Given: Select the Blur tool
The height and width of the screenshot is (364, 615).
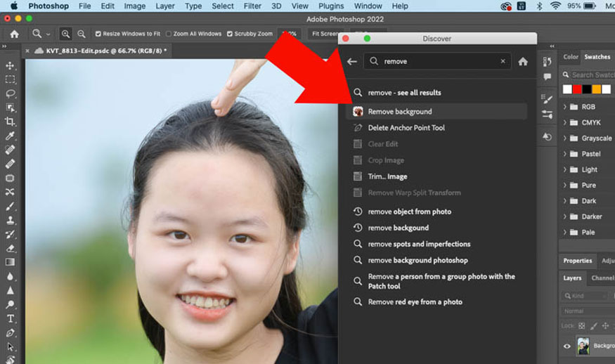Looking at the screenshot, I should (x=11, y=276).
